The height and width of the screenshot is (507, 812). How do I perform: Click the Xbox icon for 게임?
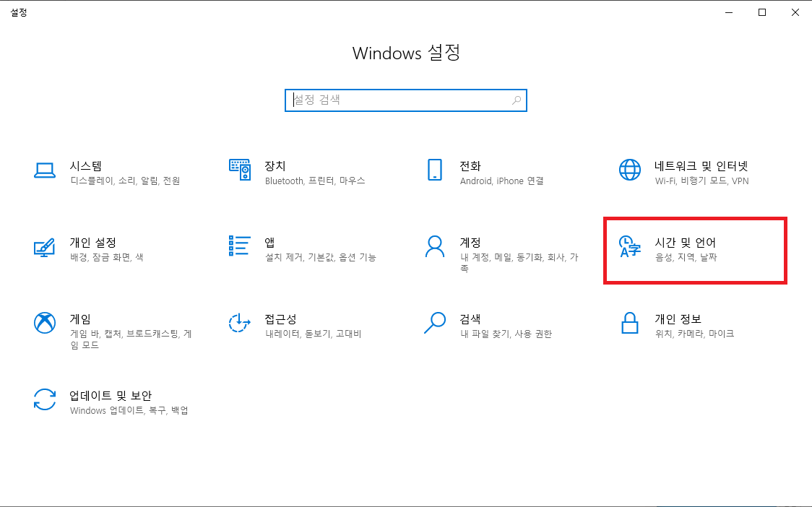click(45, 323)
